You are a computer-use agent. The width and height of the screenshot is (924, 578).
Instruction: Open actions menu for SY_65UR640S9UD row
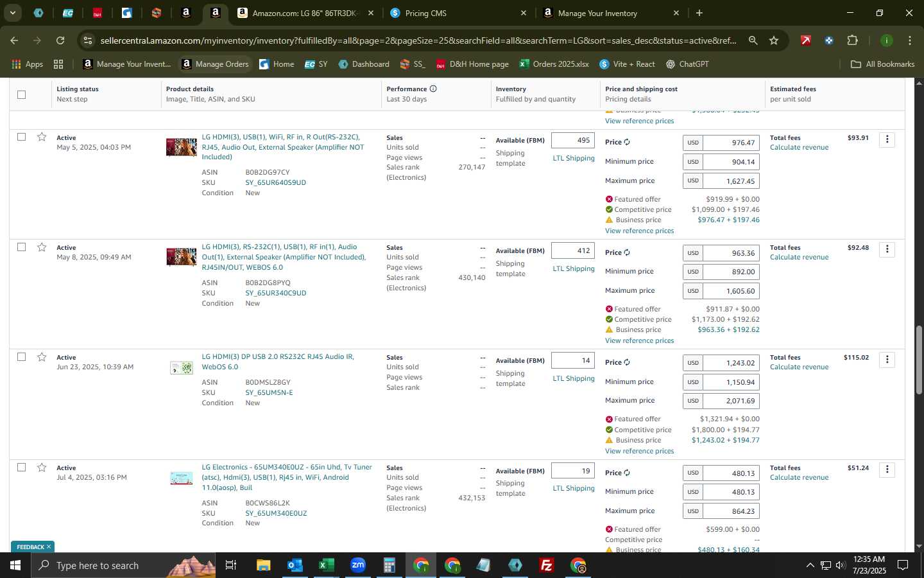pyautogui.click(x=887, y=139)
